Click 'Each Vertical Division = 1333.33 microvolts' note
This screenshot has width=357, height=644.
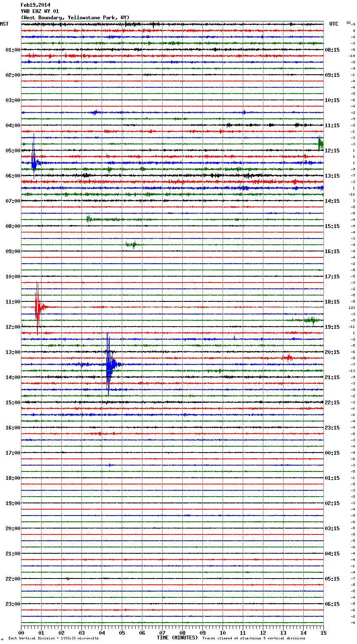point(53,639)
